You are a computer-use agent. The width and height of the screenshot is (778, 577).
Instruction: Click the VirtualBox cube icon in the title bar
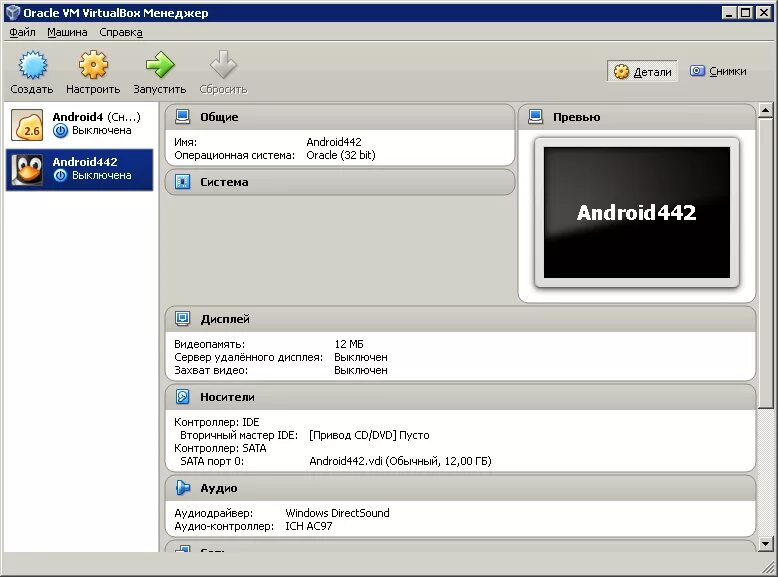coord(12,12)
